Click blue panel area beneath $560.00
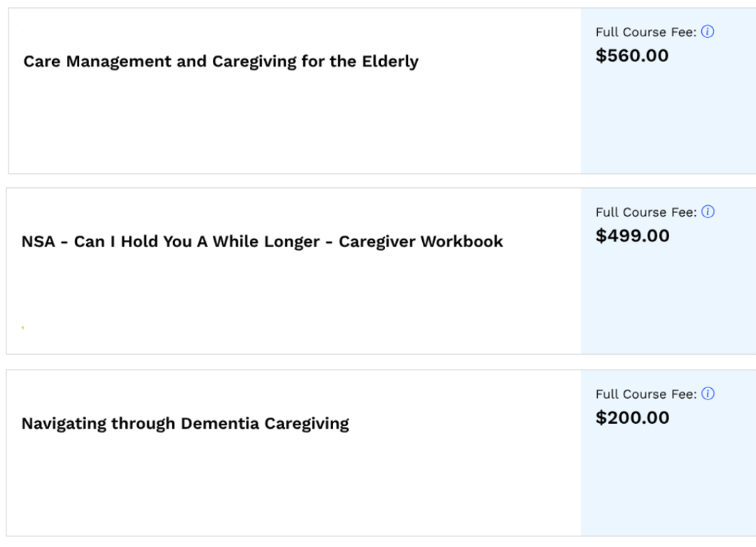 click(x=668, y=121)
